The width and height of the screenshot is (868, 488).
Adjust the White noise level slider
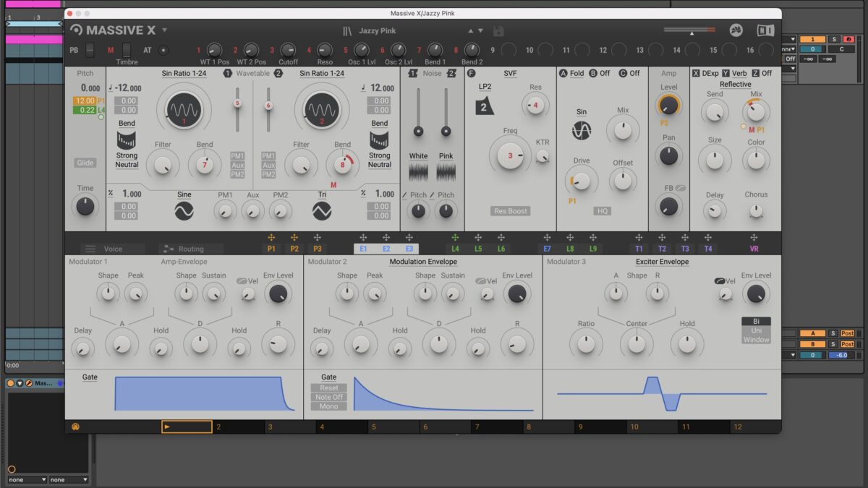pyautogui.click(x=418, y=131)
